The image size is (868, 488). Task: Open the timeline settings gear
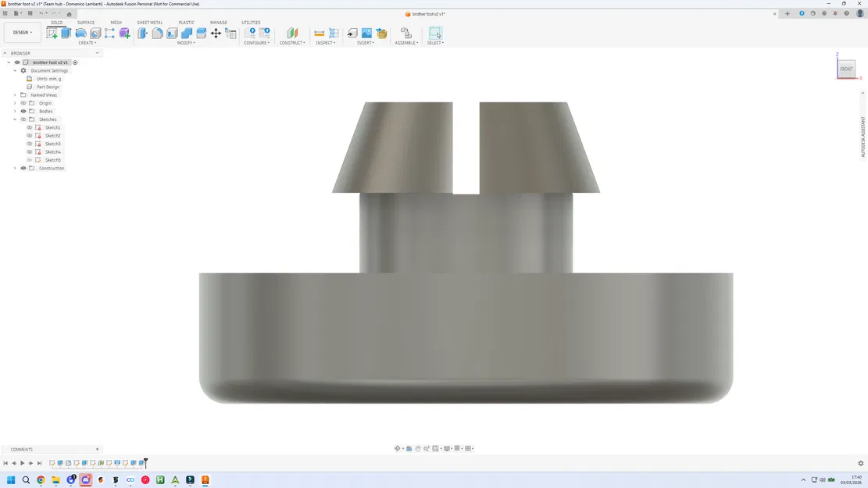860,463
